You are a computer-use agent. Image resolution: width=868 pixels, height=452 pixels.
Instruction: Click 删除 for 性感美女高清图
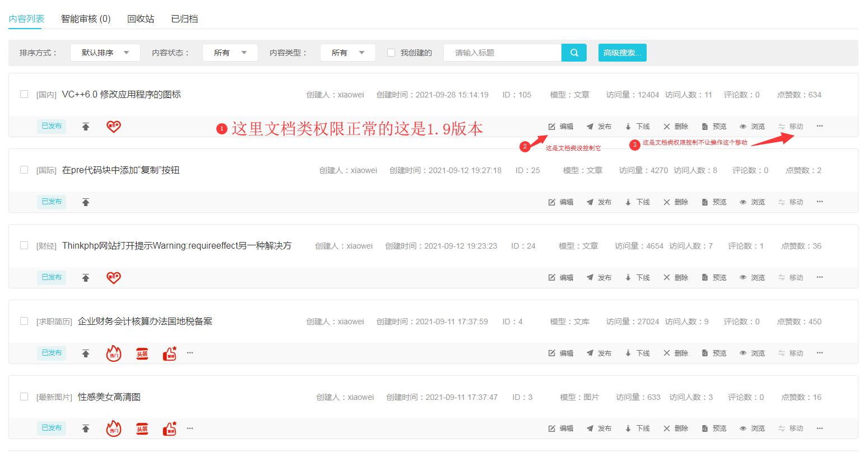coord(676,428)
